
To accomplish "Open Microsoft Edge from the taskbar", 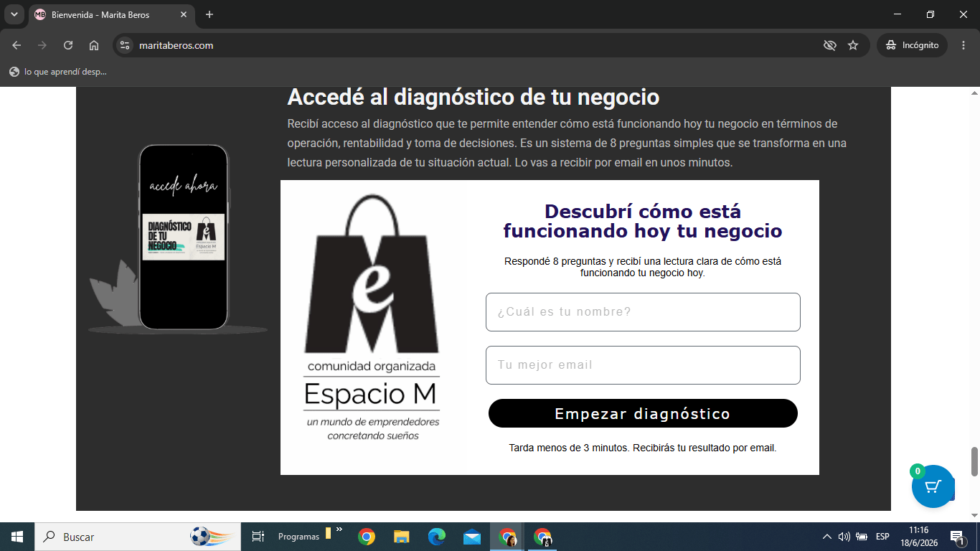I will click(x=436, y=537).
